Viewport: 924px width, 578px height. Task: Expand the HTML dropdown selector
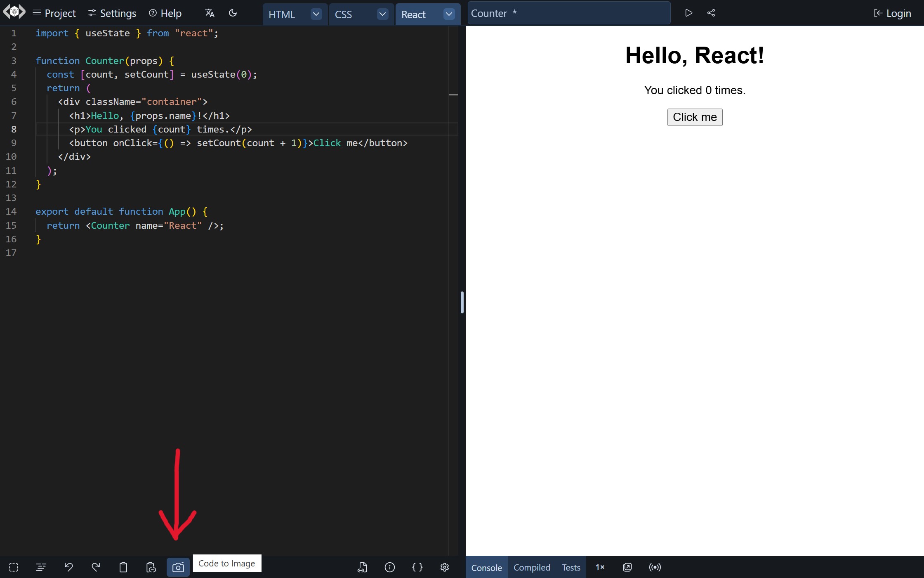315,13
